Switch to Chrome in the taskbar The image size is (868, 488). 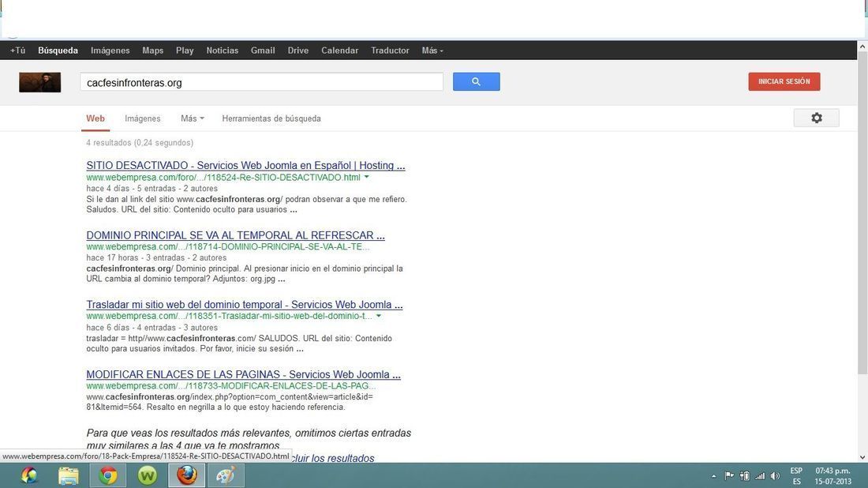[x=108, y=476]
